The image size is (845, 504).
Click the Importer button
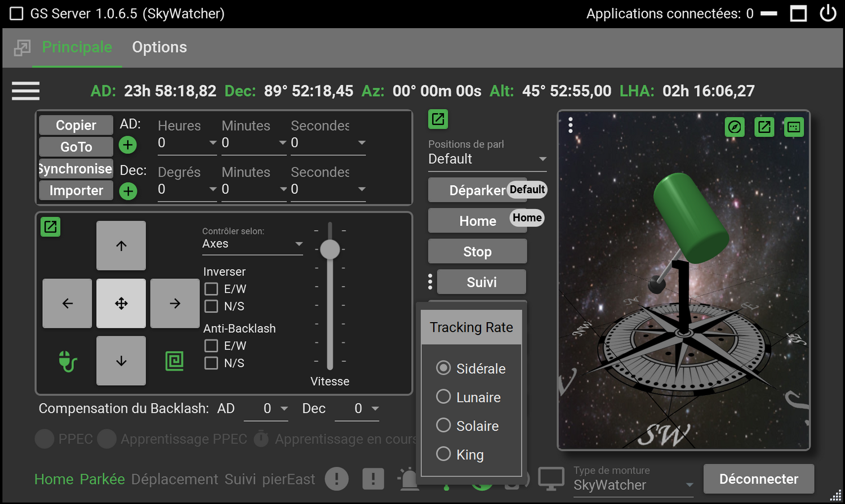coord(76,191)
